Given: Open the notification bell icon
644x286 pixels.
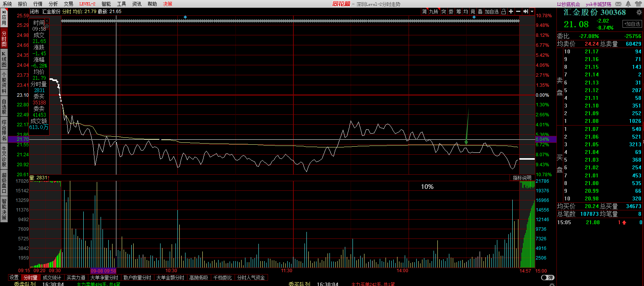Looking at the screenshot, I should (628, 4).
